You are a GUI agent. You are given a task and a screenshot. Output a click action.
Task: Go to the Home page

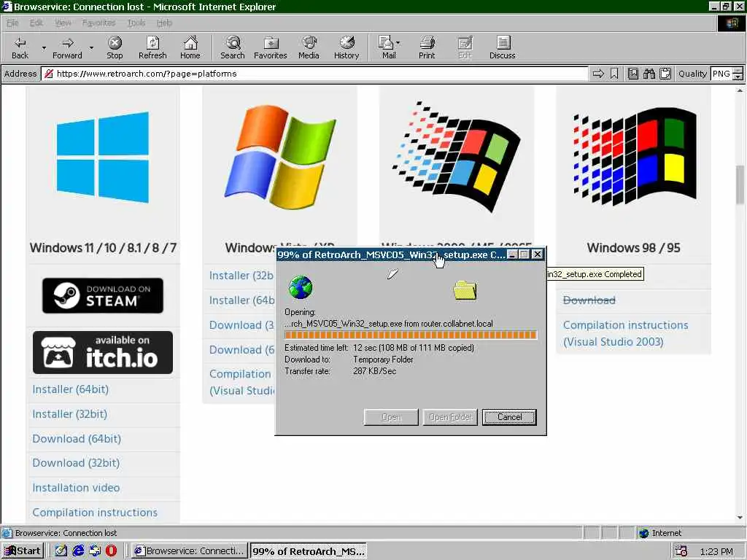click(x=190, y=47)
